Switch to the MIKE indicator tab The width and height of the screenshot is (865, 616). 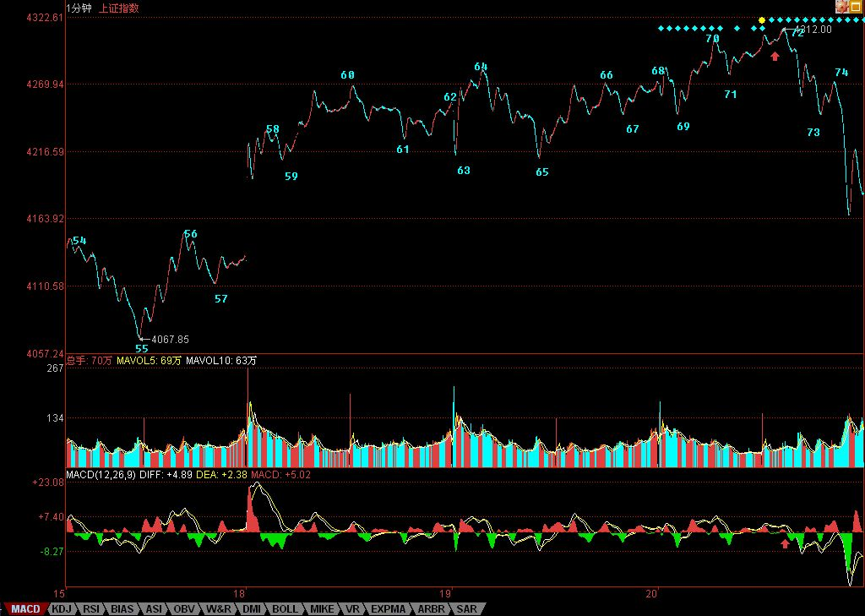(321, 608)
